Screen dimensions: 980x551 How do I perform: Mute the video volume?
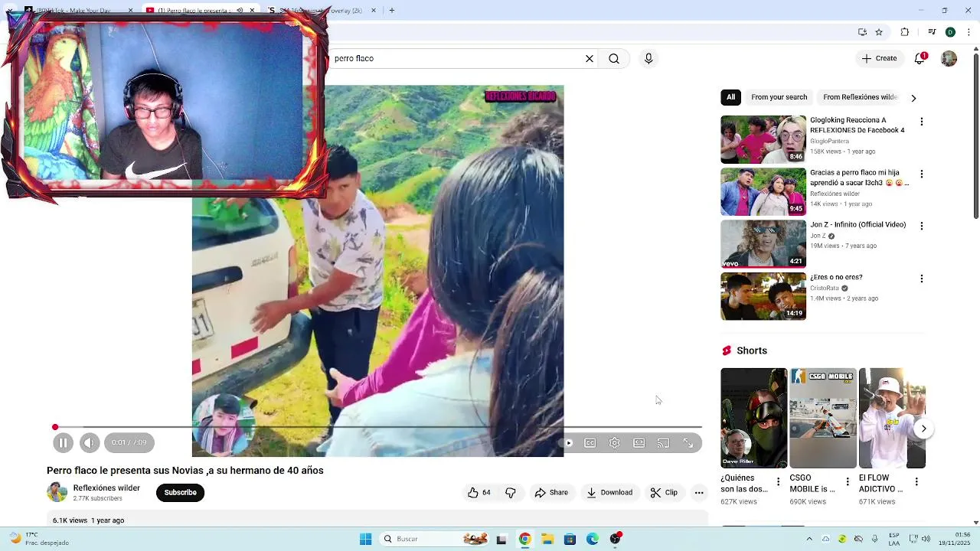[89, 442]
